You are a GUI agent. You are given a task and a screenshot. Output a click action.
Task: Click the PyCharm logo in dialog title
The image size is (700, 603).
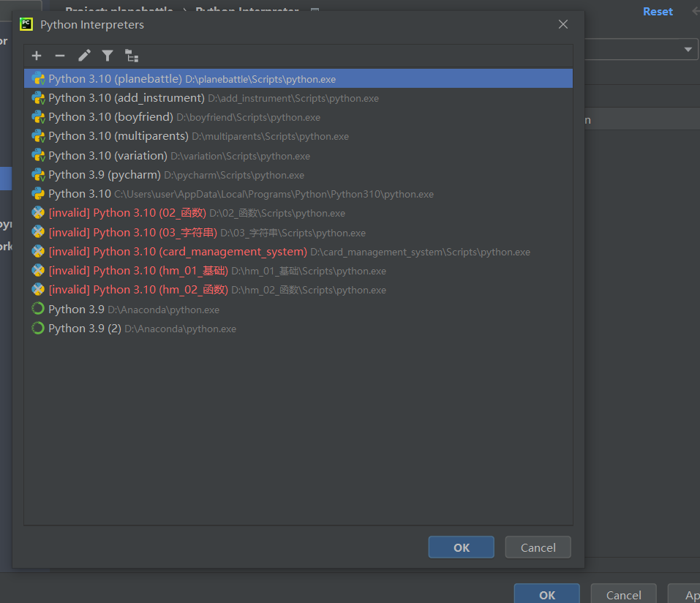[x=26, y=24]
